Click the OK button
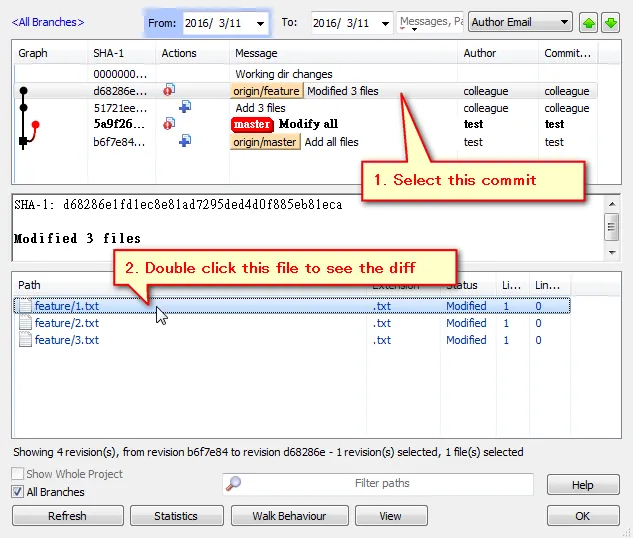 coord(583,516)
